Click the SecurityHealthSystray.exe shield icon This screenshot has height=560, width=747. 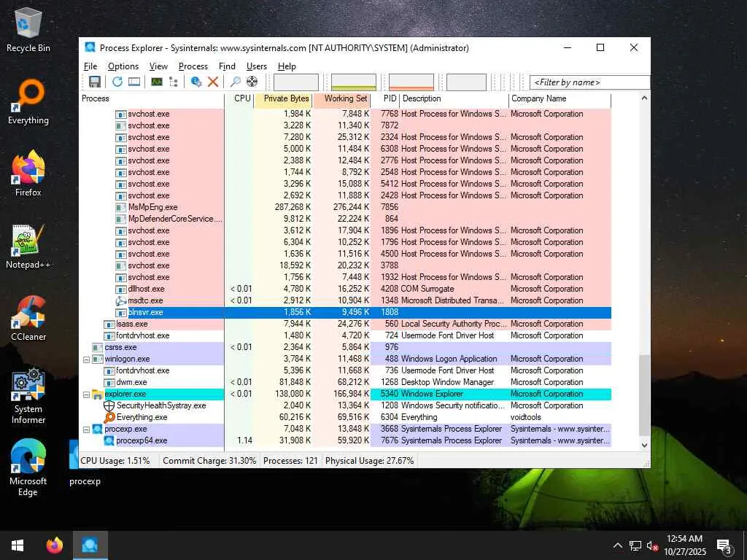(x=109, y=405)
